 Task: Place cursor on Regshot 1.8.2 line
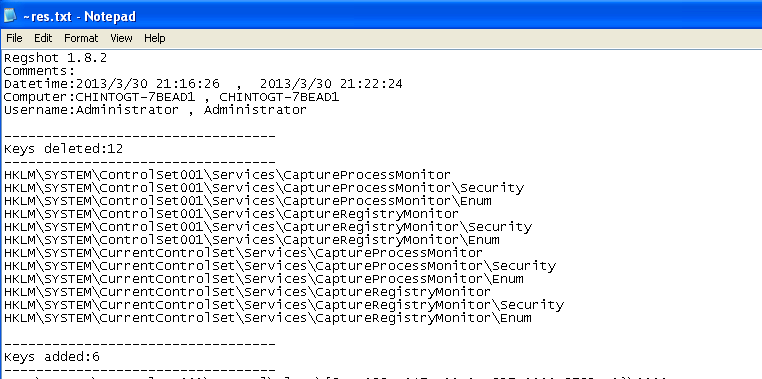pos(55,58)
